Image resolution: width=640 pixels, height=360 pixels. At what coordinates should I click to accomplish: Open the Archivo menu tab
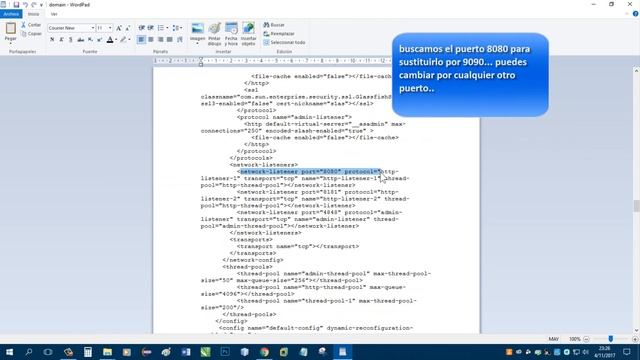pos(11,14)
